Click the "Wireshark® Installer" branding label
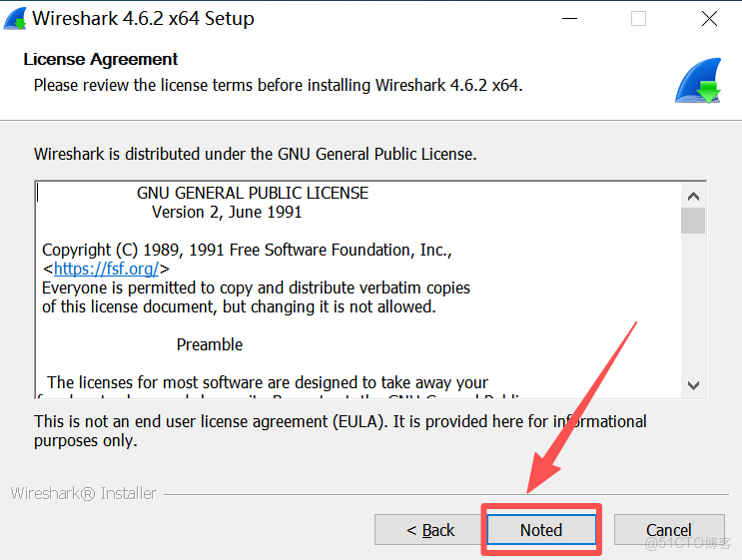This screenshot has width=742, height=560. pyautogui.click(x=83, y=493)
